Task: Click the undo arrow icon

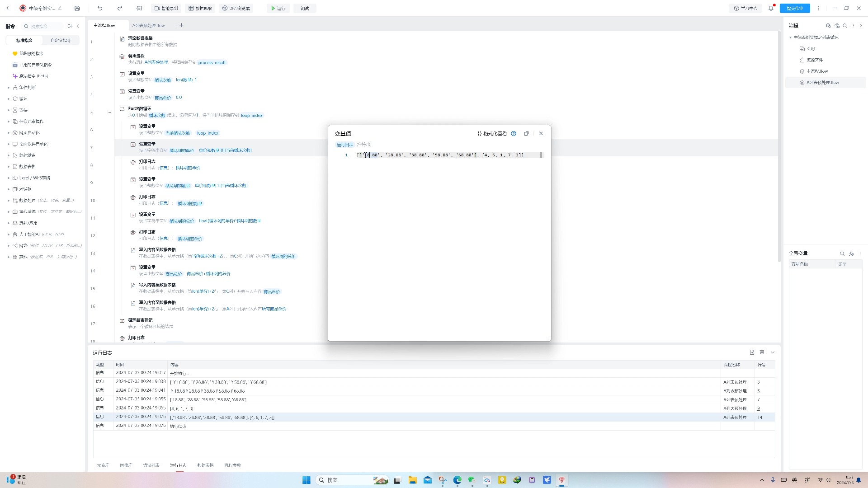Action: coord(100,8)
